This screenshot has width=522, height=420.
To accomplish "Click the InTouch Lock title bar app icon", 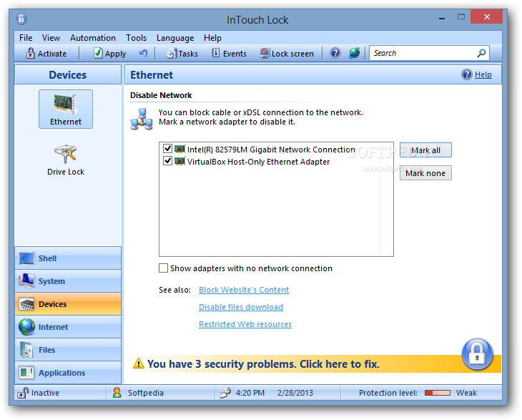I will click(21, 19).
